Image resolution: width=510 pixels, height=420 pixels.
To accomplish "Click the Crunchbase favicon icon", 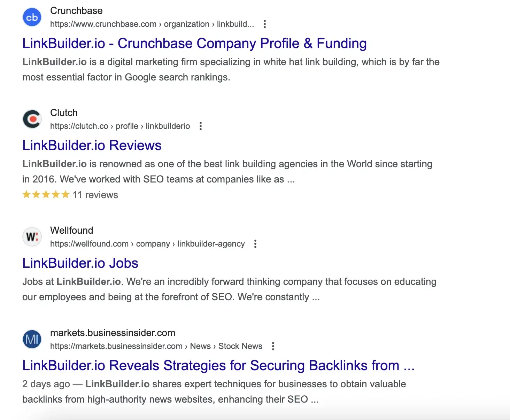I will (32, 17).
